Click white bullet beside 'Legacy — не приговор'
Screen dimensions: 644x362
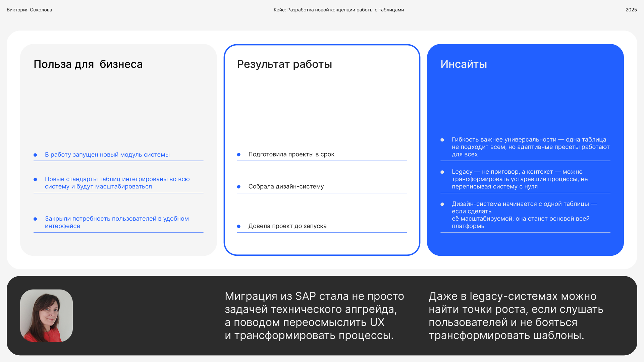(x=442, y=172)
